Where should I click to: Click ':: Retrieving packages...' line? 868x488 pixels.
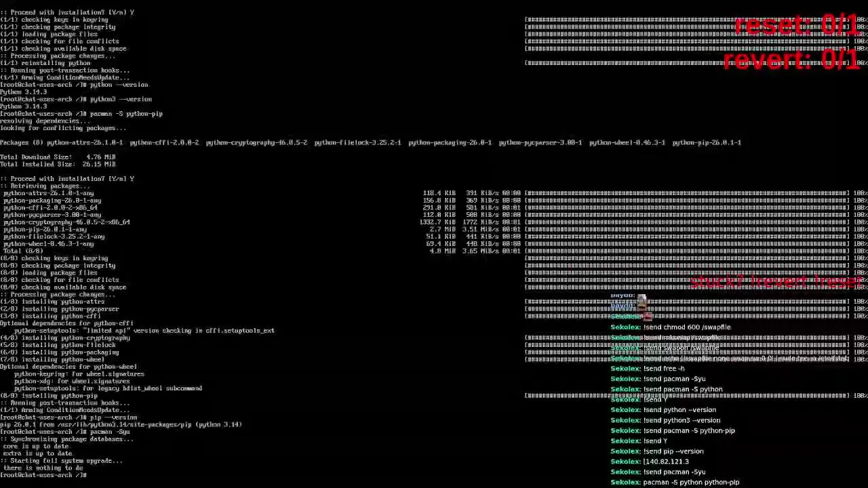click(x=45, y=186)
